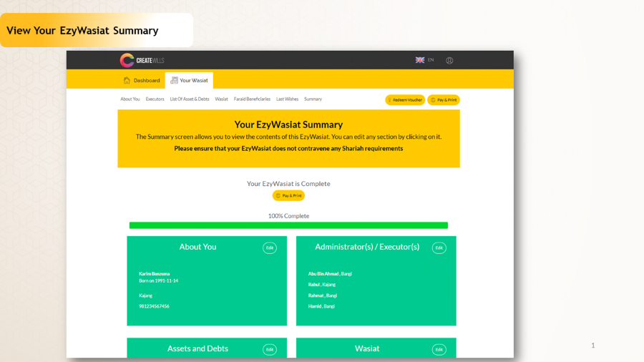The height and width of the screenshot is (362, 644).
Task: Open the Dashboard tab
Action: click(142, 80)
